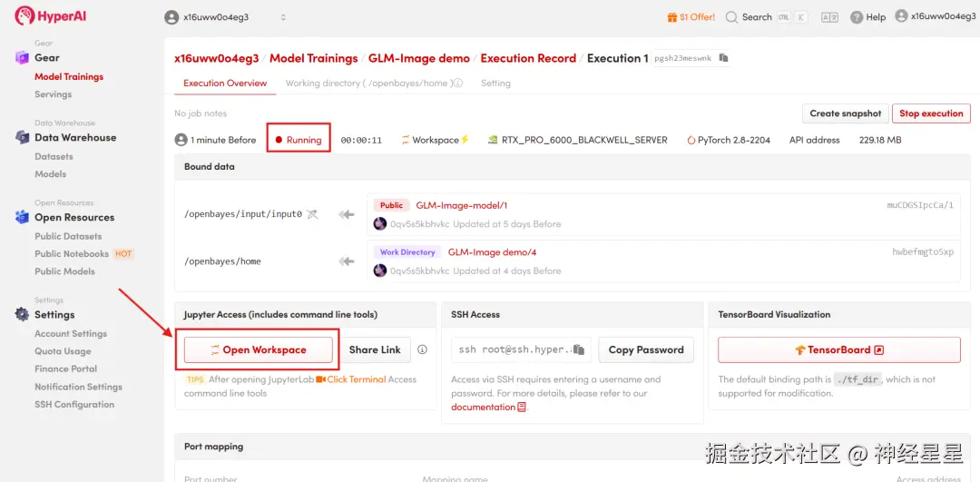Click Share Link button
Viewport: 980px width, 482px height.
click(x=375, y=349)
